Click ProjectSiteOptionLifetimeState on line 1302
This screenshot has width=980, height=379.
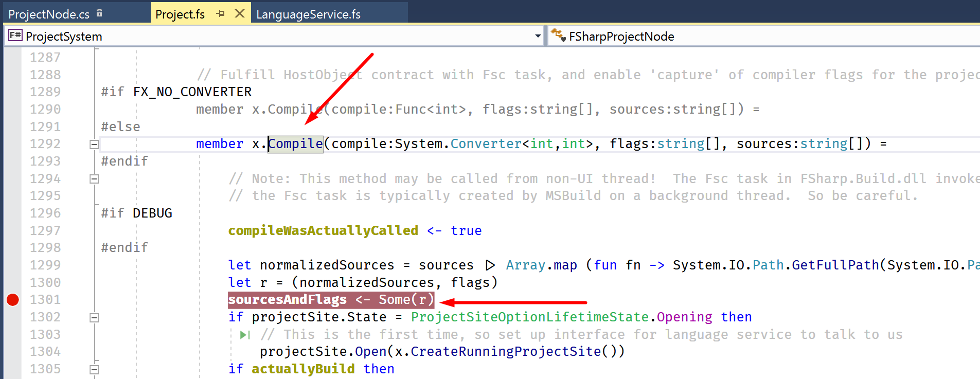pos(529,317)
